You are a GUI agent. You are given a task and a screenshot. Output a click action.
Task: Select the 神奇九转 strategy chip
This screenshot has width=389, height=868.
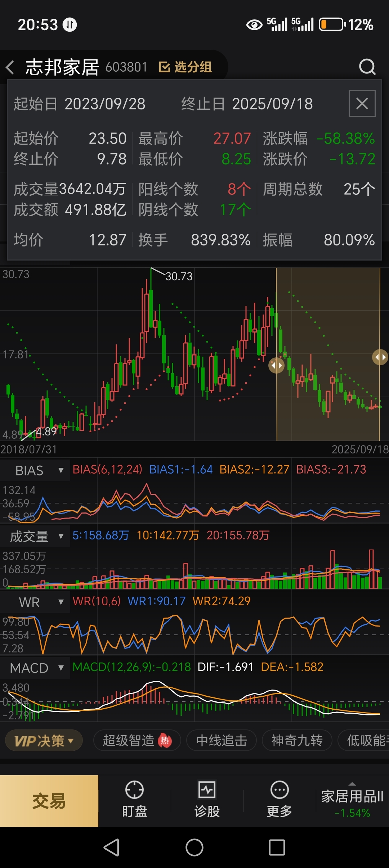coord(297,741)
